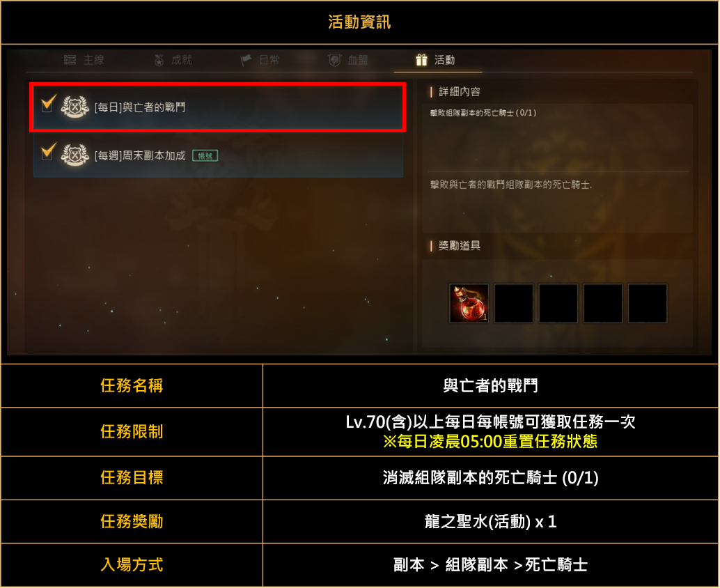Screen dimensions: 720x588
Task: Toggle the checkmark for 每週 周末副本加成
Action: coord(48,151)
